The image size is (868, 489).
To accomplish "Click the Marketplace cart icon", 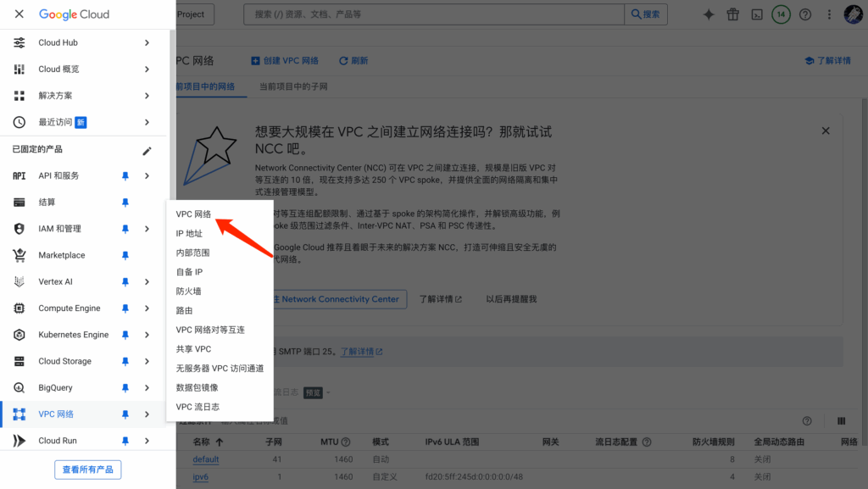I will [19, 255].
